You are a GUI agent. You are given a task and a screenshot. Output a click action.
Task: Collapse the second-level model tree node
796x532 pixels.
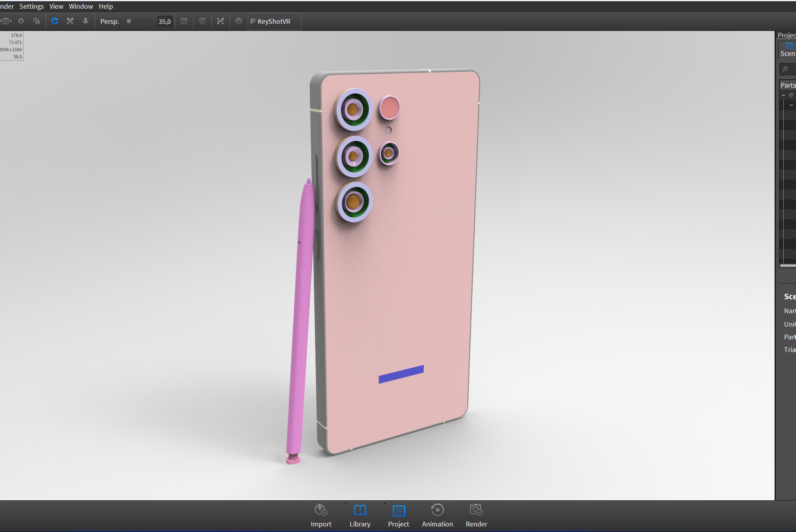point(791,105)
